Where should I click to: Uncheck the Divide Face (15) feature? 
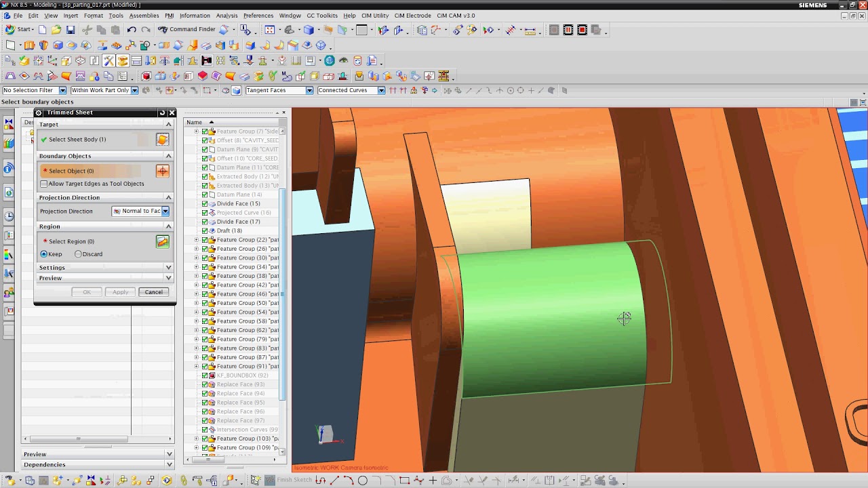pyautogui.click(x=205, y=203)
